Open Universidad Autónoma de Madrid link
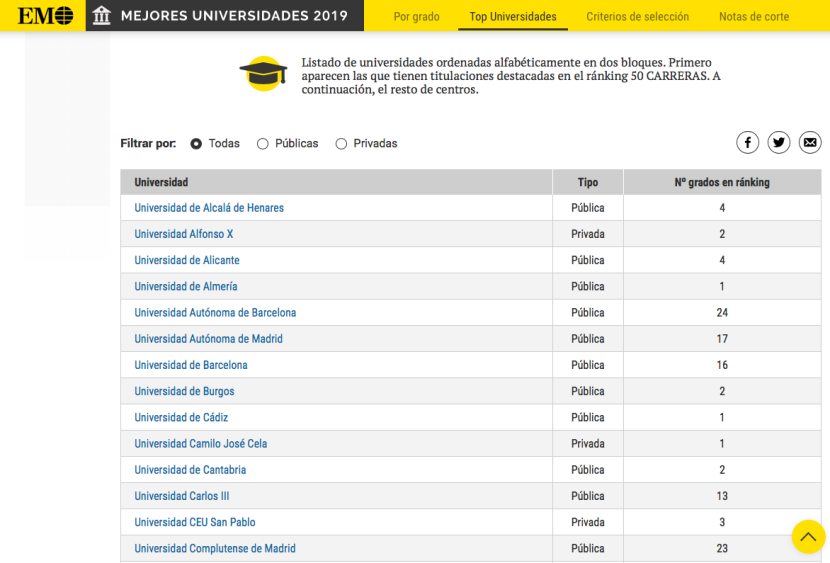 point(209,339)
